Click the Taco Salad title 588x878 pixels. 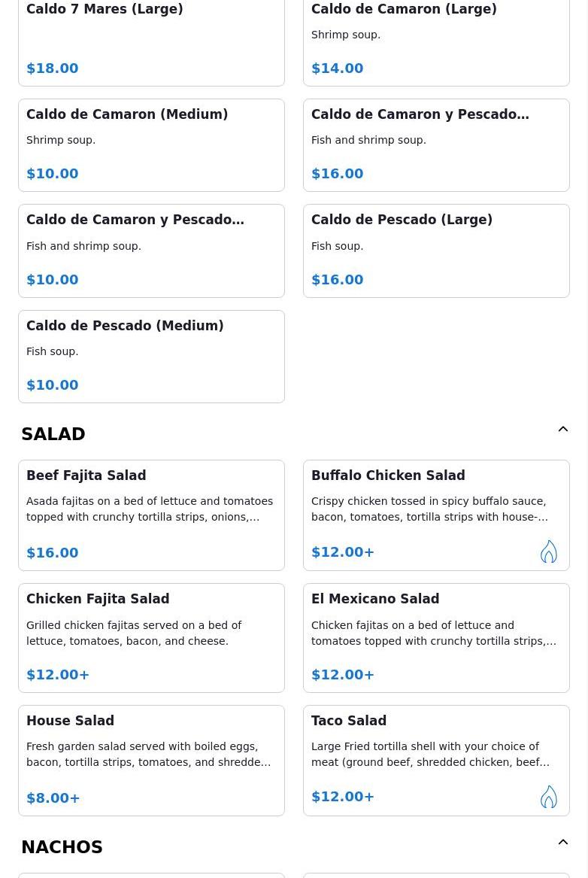[349, 721]
